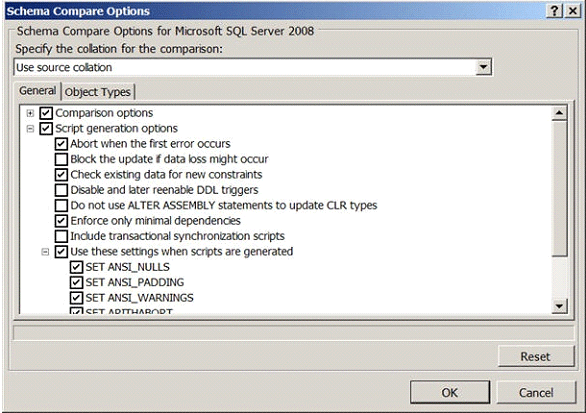Enable Disable and later reenable DDL triggers
The image size is (586, 413).
61,190
